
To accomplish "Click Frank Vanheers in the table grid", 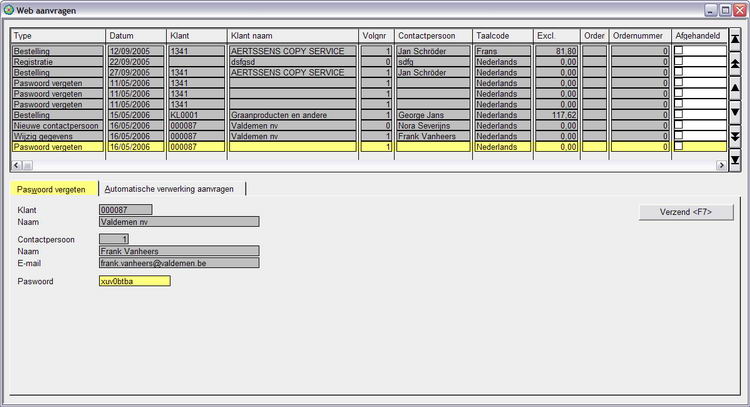I will [x=433, y=136].
